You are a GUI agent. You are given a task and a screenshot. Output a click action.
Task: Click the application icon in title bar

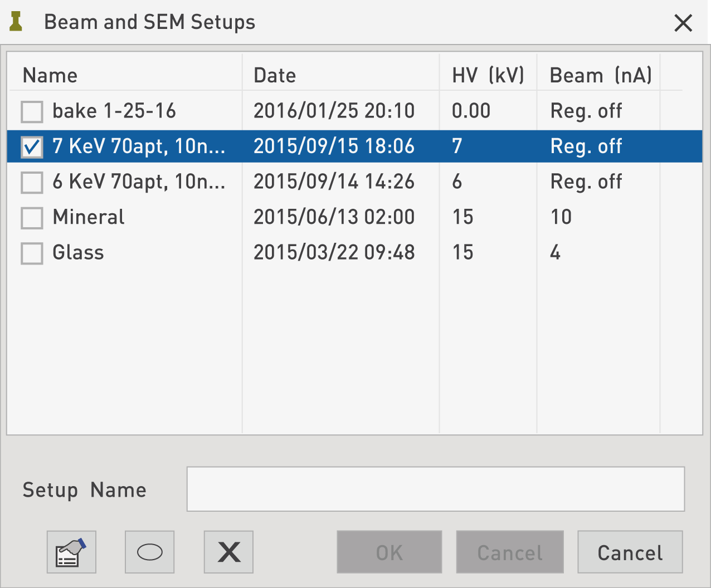pos(16,22)
